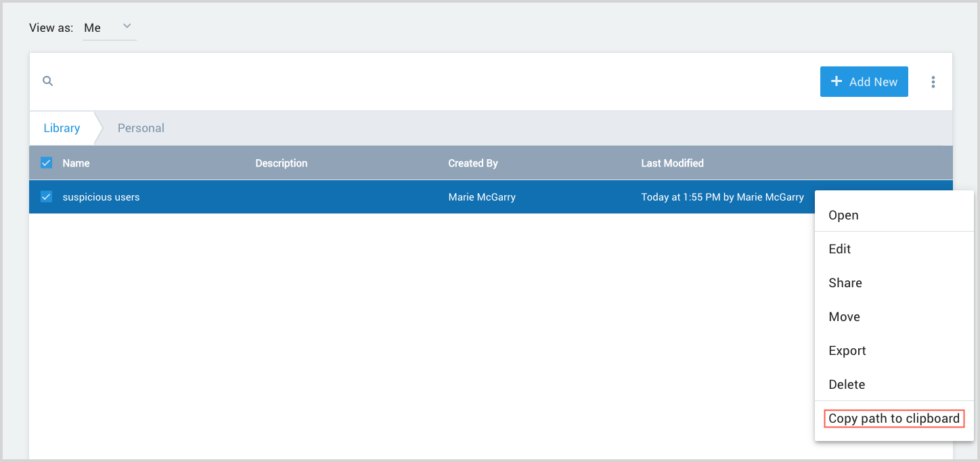Click the search magnifier icon
The image size is (980, 462).
[47, 81]
